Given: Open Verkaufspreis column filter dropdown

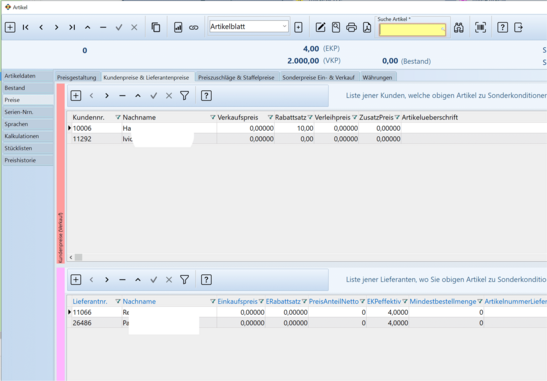Looking at the screenshot, I should pos(270,118).
